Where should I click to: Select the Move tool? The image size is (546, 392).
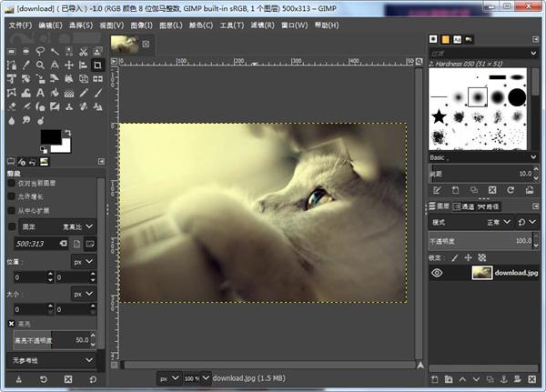tap(69, 65)
